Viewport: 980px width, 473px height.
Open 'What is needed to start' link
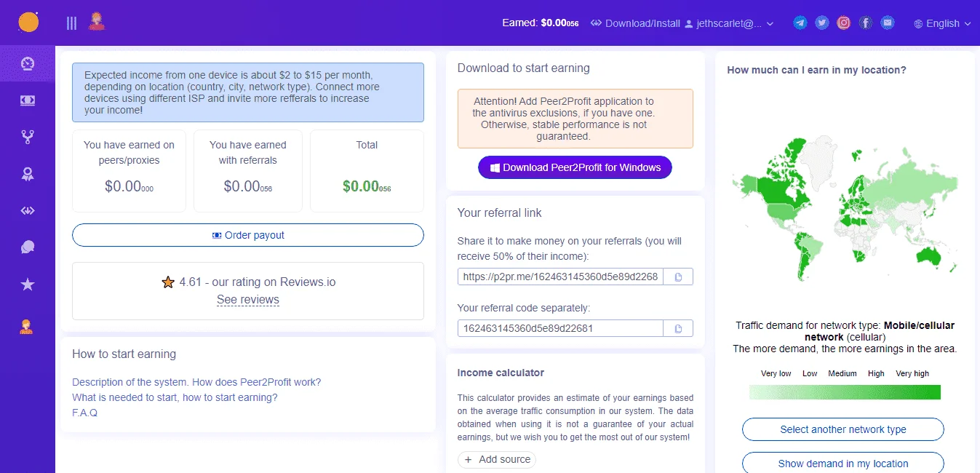tap(175, 397)
